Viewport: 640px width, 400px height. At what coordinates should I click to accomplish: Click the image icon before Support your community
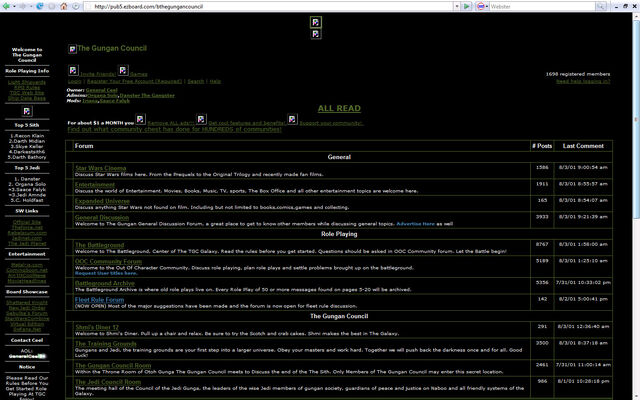[292, 119]
